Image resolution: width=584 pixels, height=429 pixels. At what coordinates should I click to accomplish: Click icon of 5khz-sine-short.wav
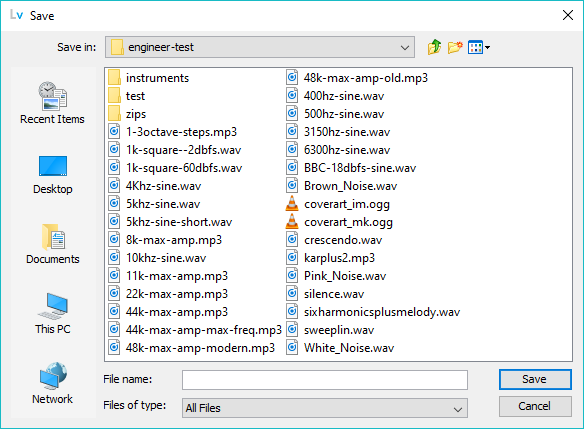[x=114, y=222]
